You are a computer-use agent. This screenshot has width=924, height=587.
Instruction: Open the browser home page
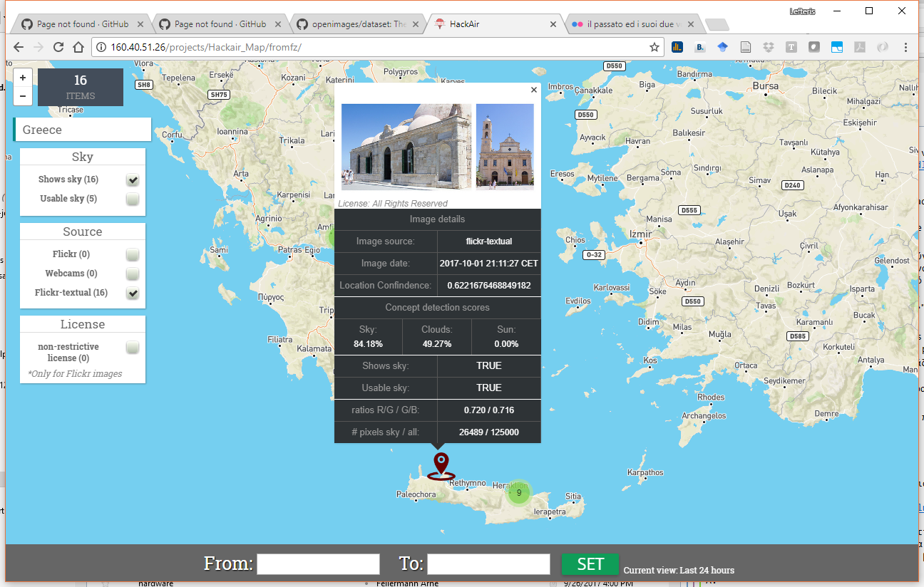pos(79,47)
